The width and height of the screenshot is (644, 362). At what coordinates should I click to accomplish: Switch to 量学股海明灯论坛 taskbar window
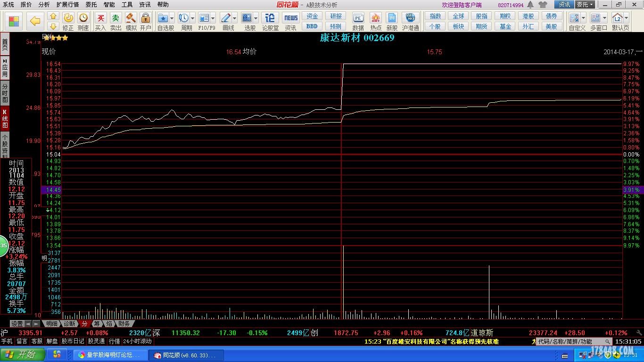point(111,355)
